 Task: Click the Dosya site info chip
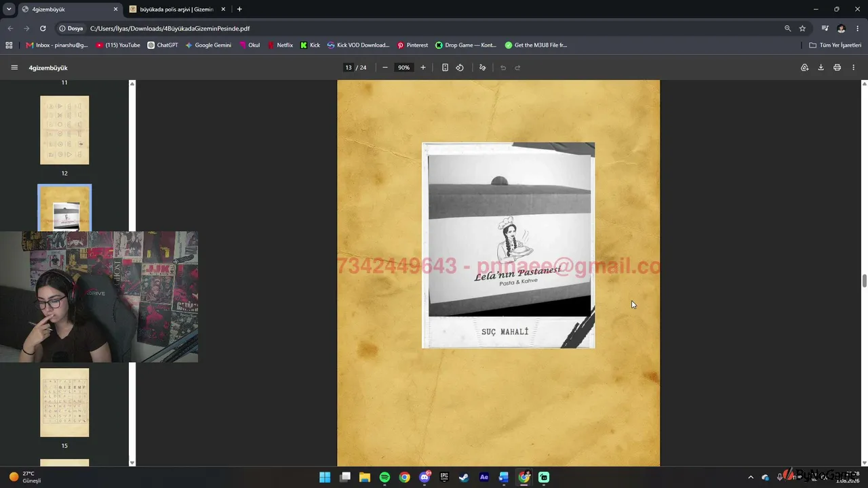pos(71,28)
